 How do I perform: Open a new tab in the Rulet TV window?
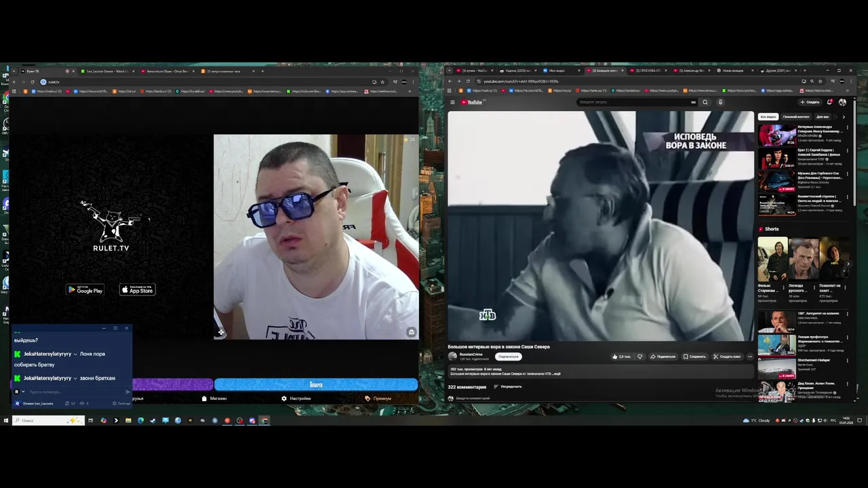(262, 71)
